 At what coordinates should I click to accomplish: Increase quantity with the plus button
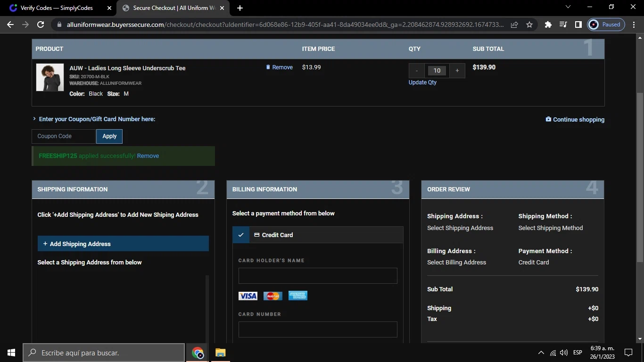click(x=457, y=71)
